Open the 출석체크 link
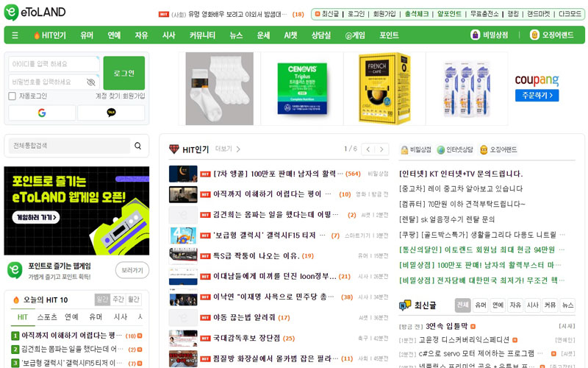This screenshot has height=368, width=588. 417,14
